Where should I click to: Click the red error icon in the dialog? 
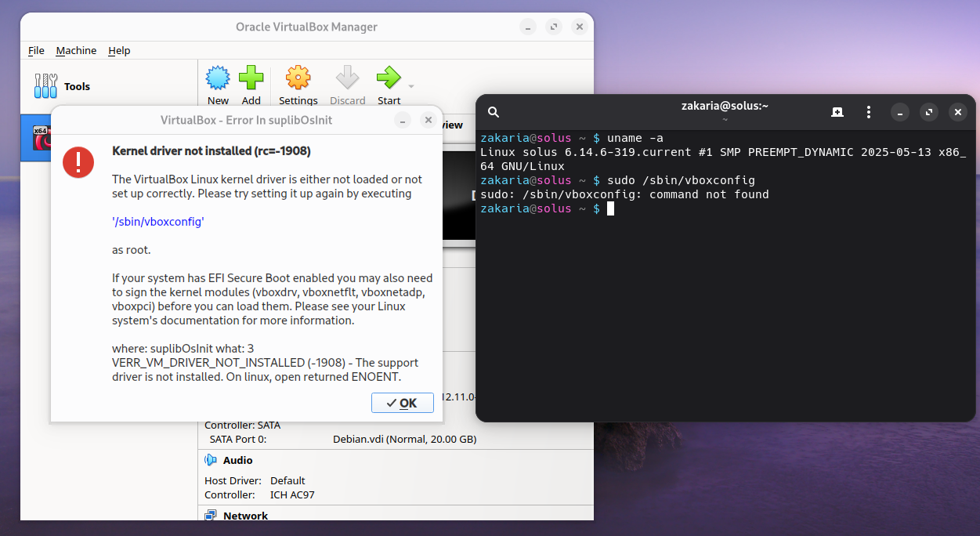[78, 162]
